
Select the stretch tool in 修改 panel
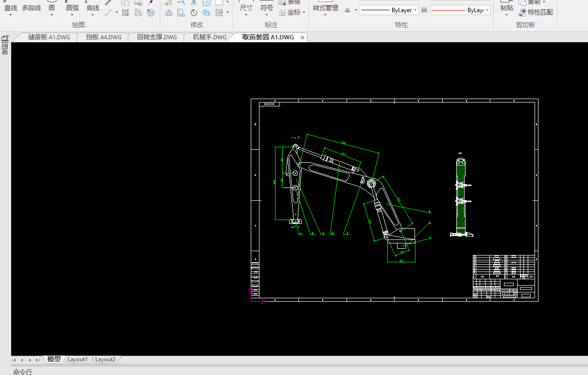[x=181, y=13]
